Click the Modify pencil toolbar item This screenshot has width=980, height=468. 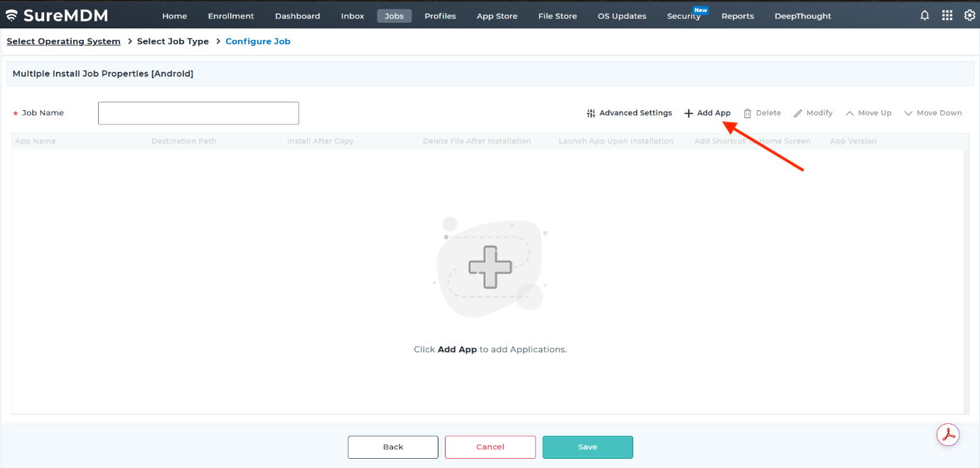pos(813,113)
